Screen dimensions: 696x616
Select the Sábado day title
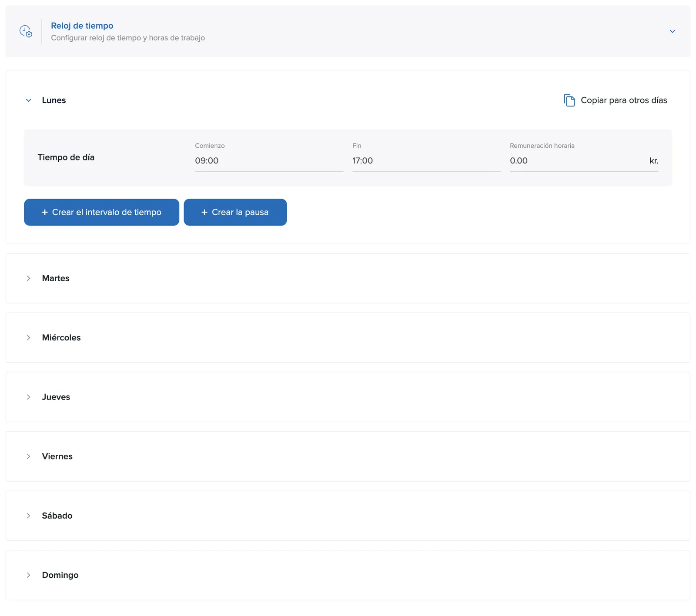tap(57, 516)
